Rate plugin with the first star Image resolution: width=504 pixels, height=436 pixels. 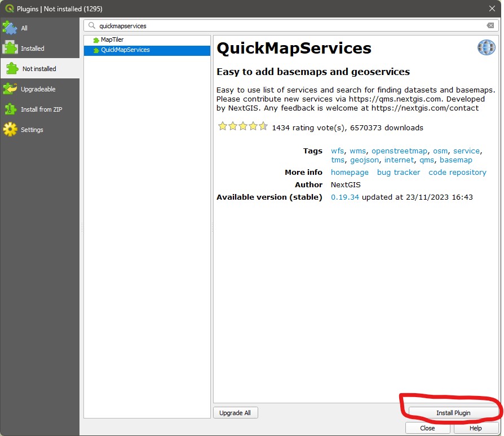pyautogui.click(x=223, y=126)
